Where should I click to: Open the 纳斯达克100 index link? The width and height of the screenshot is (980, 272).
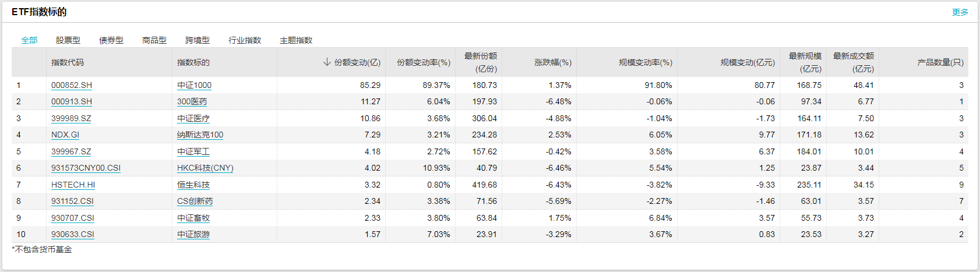(200, 135)
